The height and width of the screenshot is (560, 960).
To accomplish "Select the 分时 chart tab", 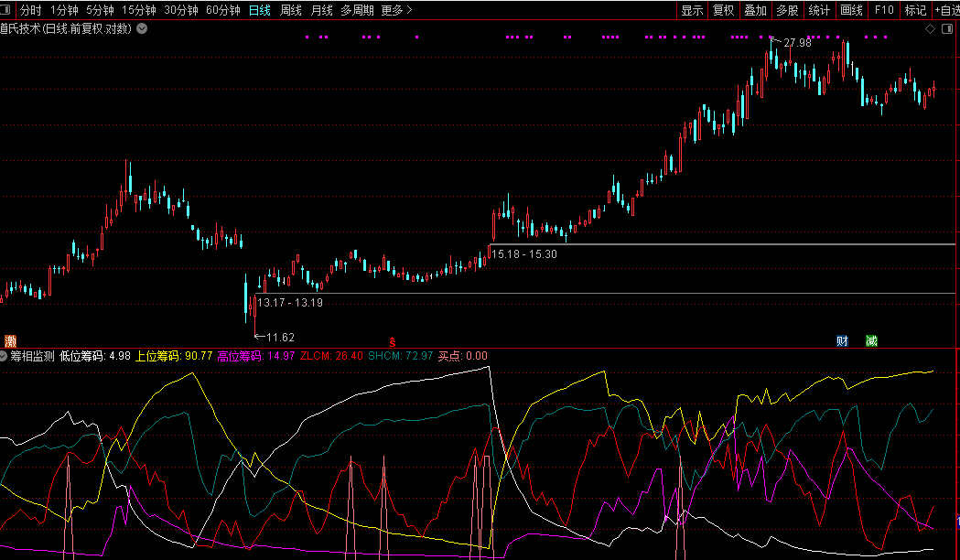I will click(x=30, y=10).
